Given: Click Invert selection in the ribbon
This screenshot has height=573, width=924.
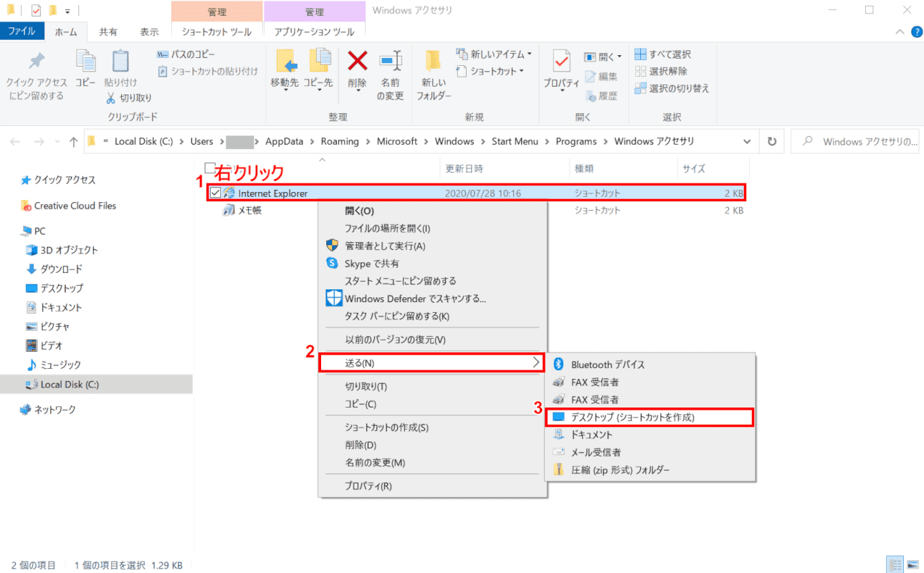Looking at the screenshot, I should (x=672, y=88).
